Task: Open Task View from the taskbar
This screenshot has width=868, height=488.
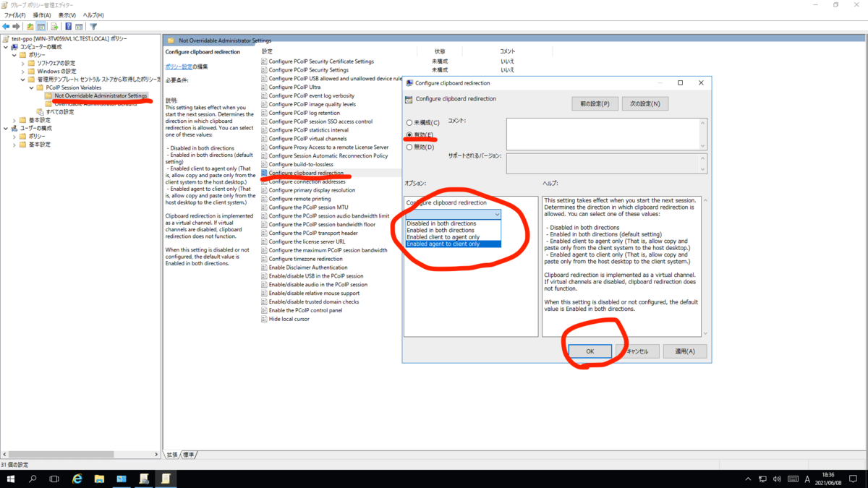Action: tap(54, 479)
